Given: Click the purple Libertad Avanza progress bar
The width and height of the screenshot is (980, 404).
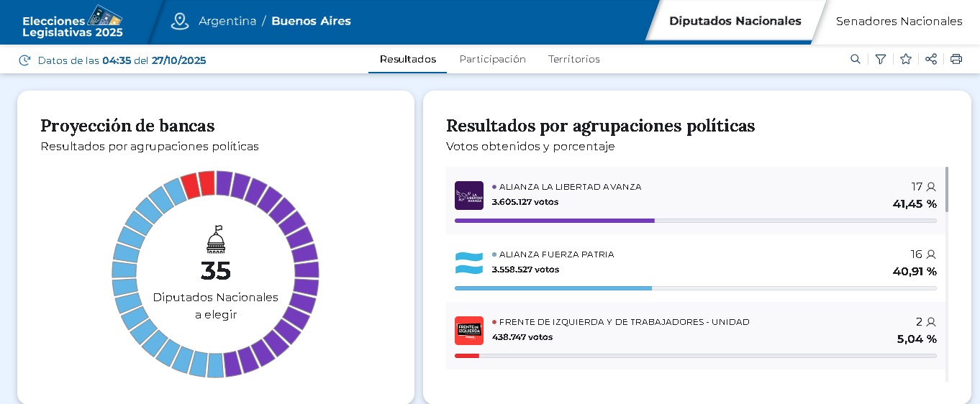Looking at the screenshot, I should click(554, 221).
